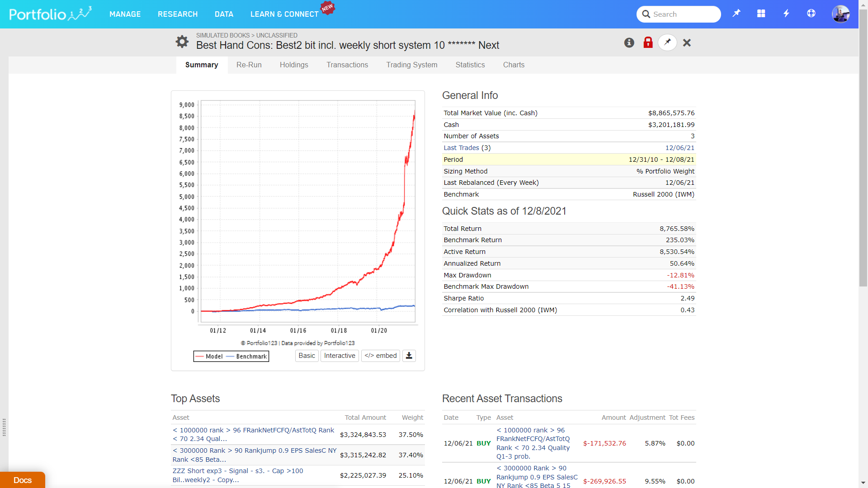The height and width of the screenshot is (488, 868).
Task: Switch chart to Interactive mode
Action: pyautogui.click(x=340, y=356)
